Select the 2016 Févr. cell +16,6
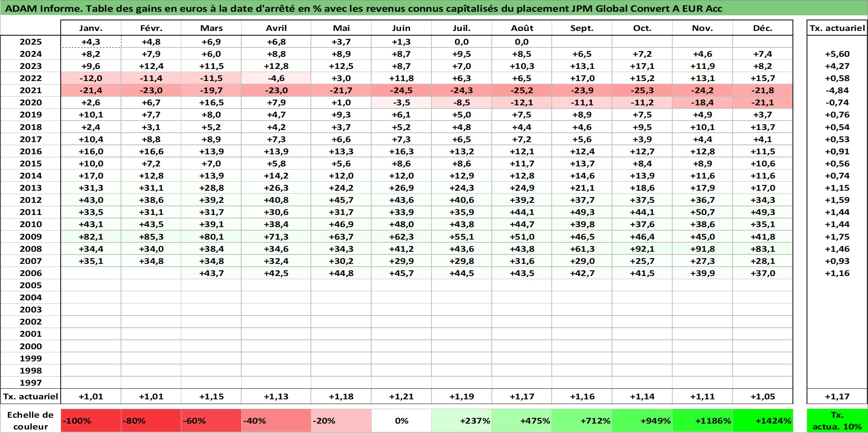 pyautogui.click(x=151, y=152)
